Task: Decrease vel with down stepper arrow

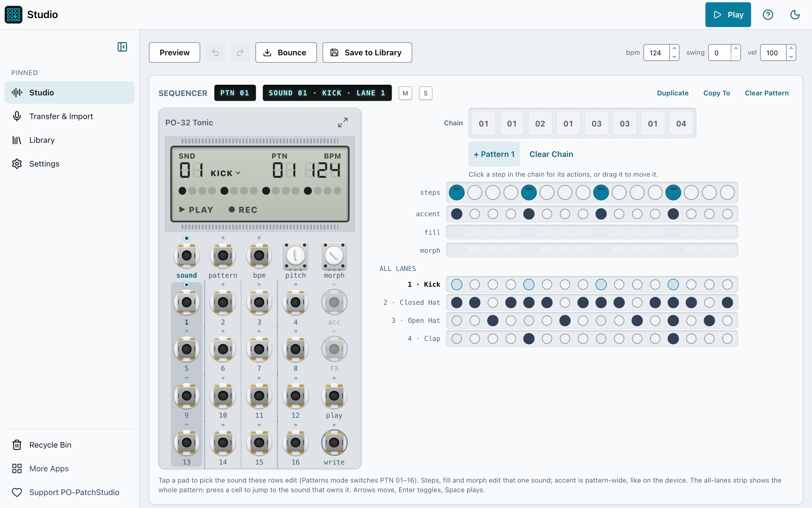Action: click(791, 57)
